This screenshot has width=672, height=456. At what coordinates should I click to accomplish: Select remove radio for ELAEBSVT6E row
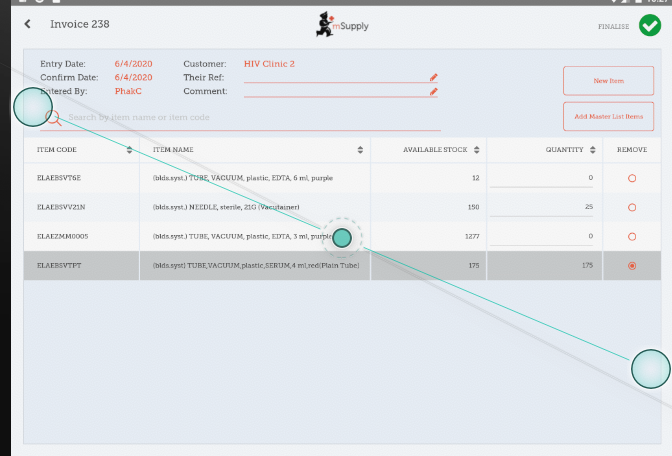[x=632, y=178]
